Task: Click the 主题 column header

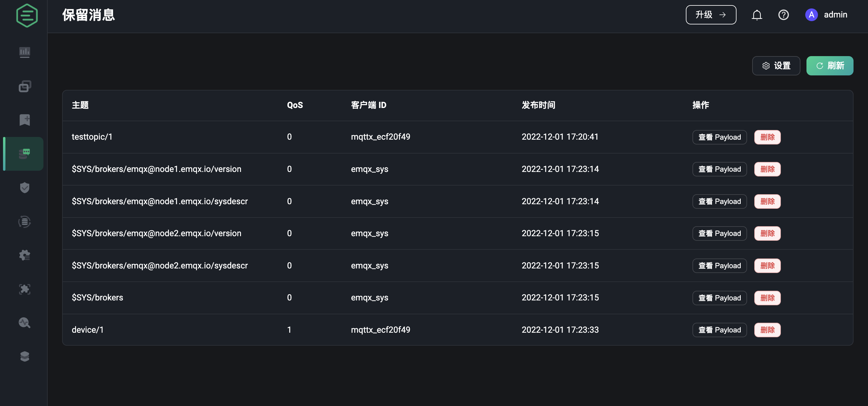Action: tap(80, 105)
